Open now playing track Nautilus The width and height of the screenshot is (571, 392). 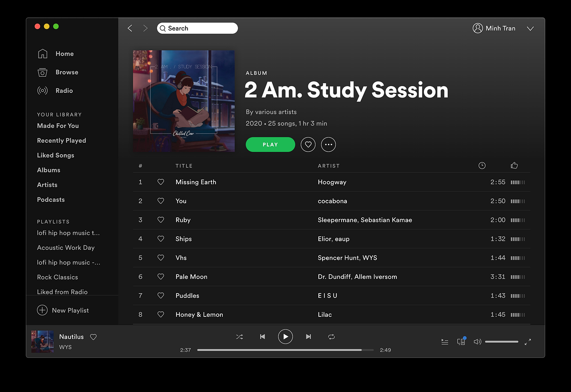coord(71,337)
